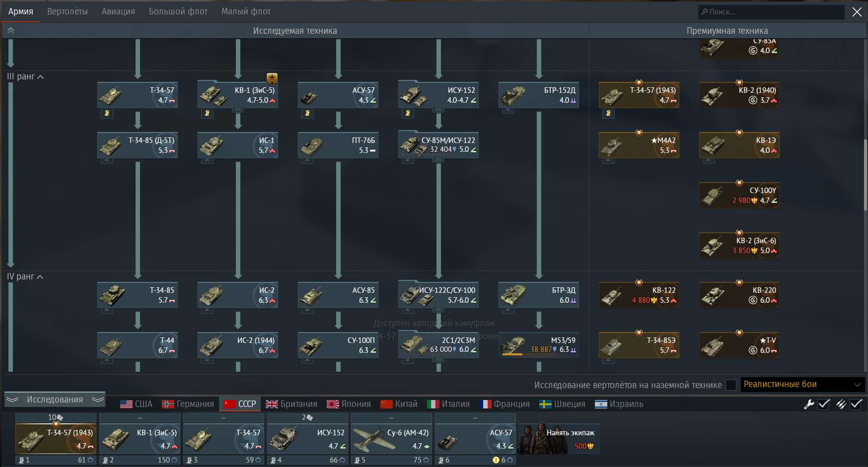
Task: Click the Поиск search field
Action: [771, 12]
